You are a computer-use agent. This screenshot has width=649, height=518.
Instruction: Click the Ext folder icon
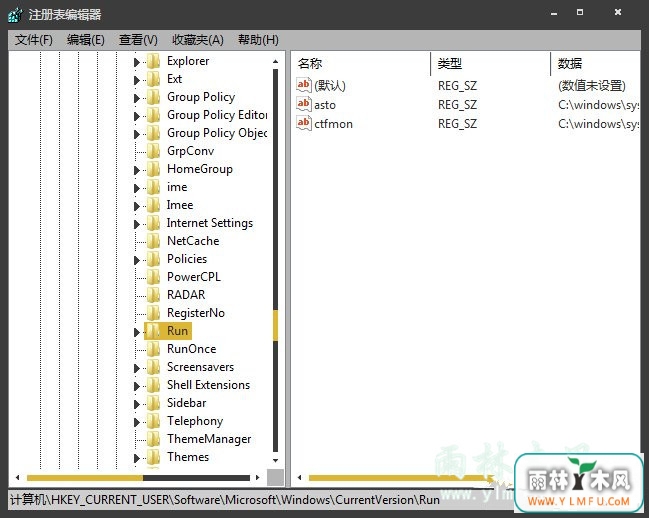pos(154,79)
